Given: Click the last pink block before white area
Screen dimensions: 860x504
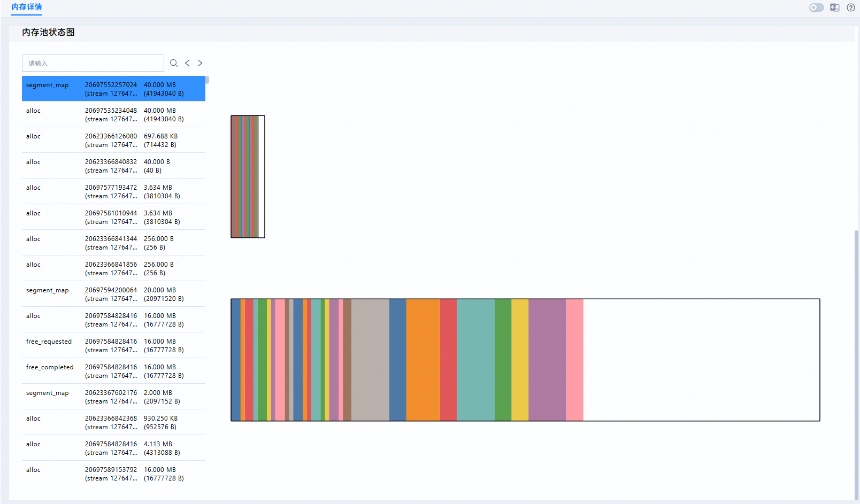Looking at the screenshot, I should click(x=574, y=360).
